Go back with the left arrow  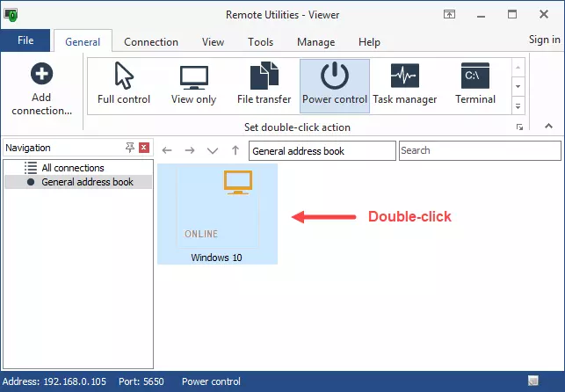coord(168,151)
